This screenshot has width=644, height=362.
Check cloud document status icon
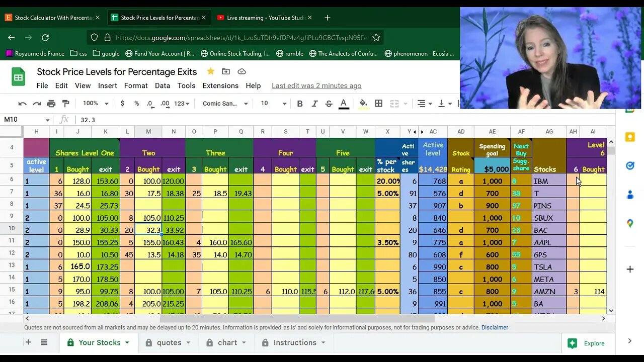pyautogui.click(x=242, y=71)
